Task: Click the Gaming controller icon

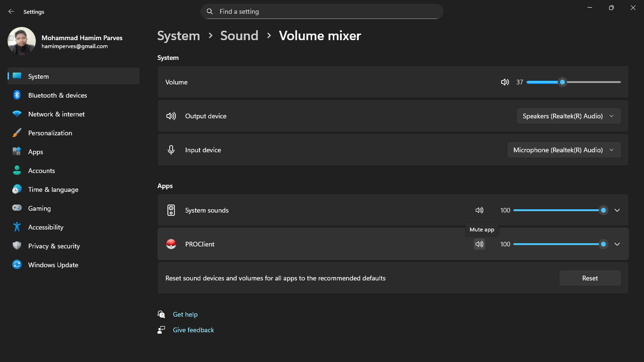Action: [17, 208]
